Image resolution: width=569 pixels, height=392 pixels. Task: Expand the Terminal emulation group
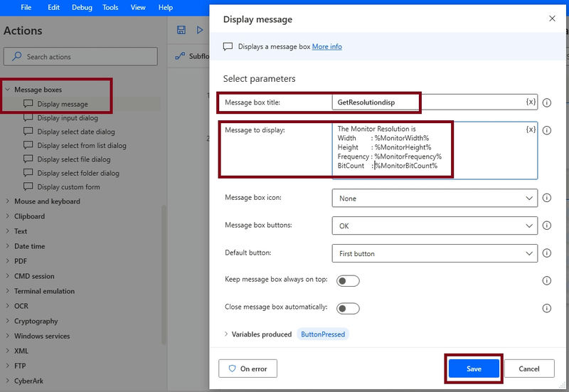[x=8, y=291]
